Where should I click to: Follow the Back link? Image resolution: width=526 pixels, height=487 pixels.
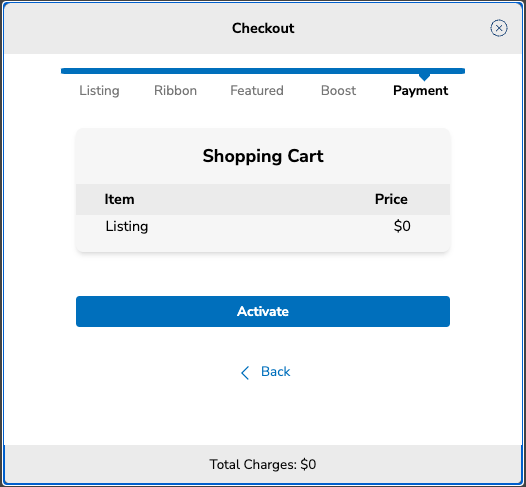tap(275, 372)
